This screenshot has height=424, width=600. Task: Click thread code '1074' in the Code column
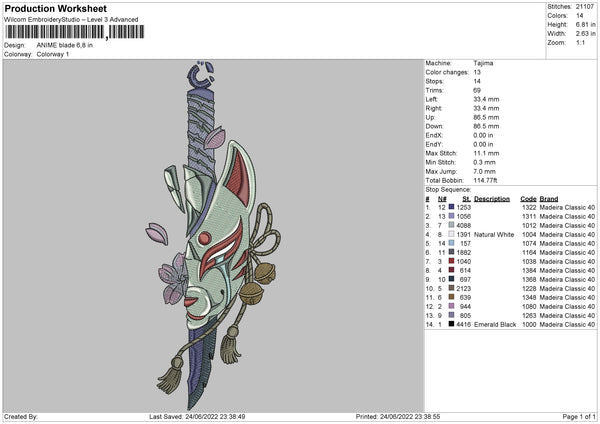tap(529, 243)
